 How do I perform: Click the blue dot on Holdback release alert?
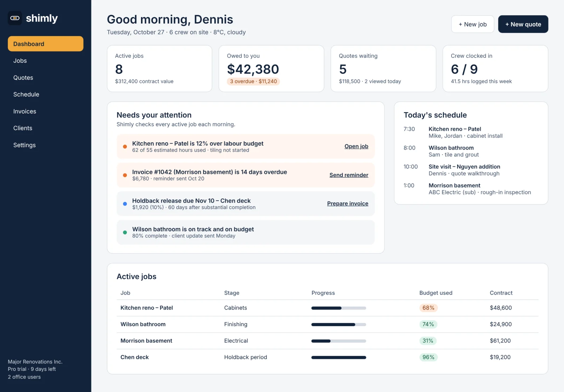click(125, 204)
